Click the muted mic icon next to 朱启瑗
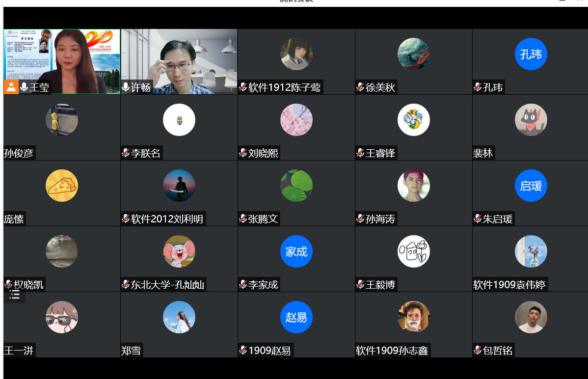Viewport: 588px width, 379px height. (x=478, y=219)
